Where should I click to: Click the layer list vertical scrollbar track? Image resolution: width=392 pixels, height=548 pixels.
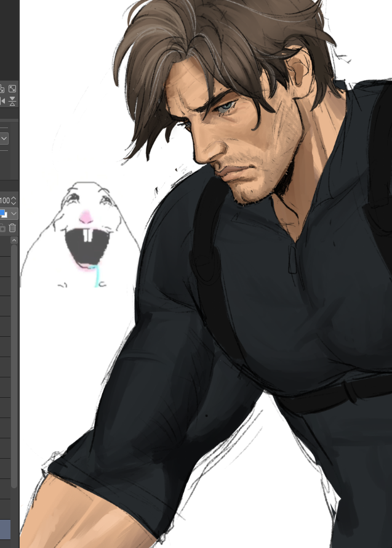[x=14, y=366]
